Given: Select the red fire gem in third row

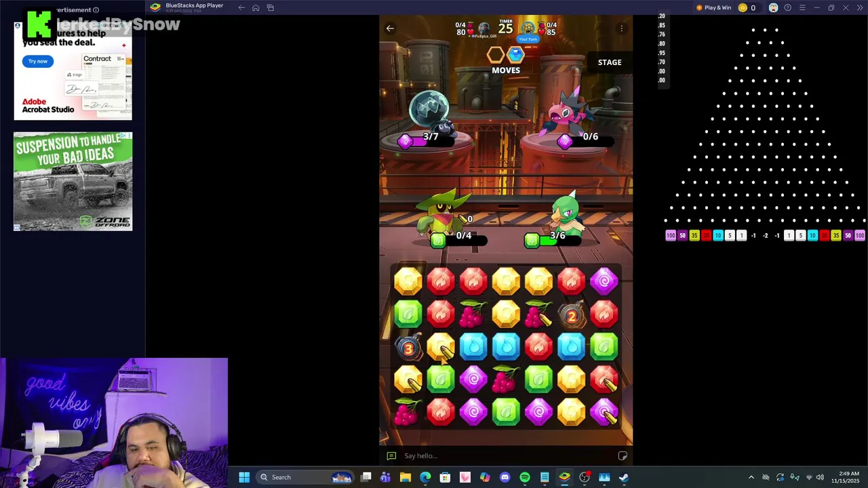Looking at the screenshot, I should 538,346.
